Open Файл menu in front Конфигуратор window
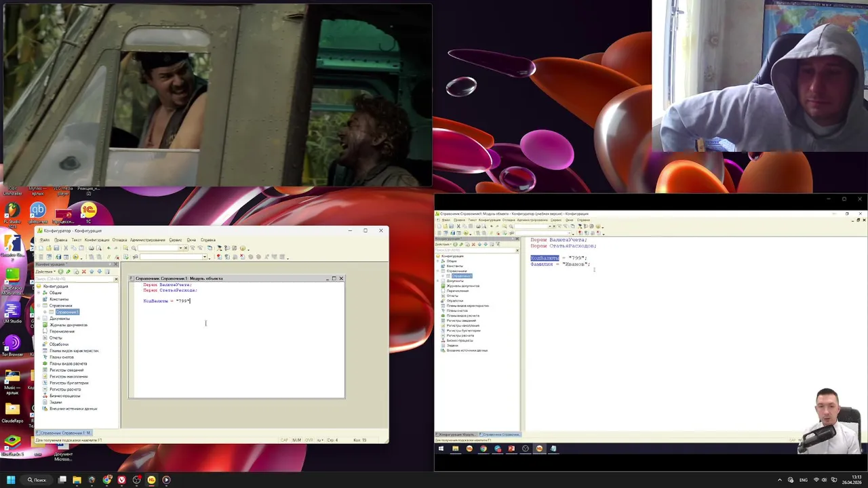This screenshot has height=488, width=868. (45, 240)
